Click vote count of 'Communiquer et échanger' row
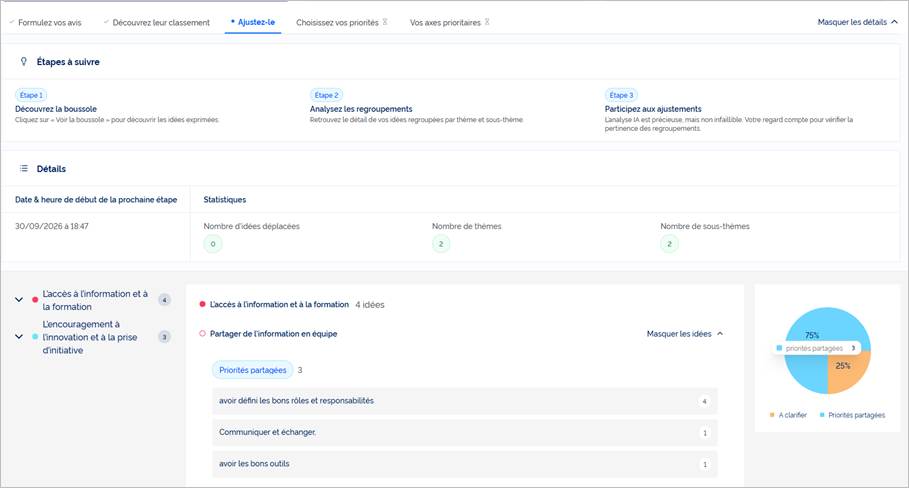This screenshot has height=488, width=909. pos(704,433)
